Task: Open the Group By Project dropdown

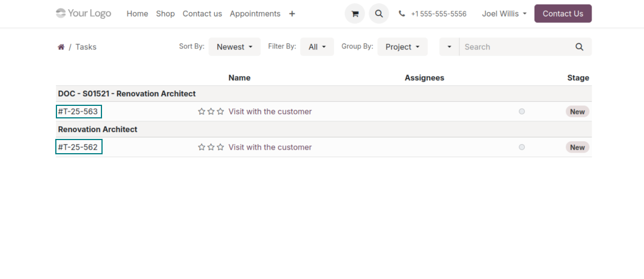Action: (402, 47)
